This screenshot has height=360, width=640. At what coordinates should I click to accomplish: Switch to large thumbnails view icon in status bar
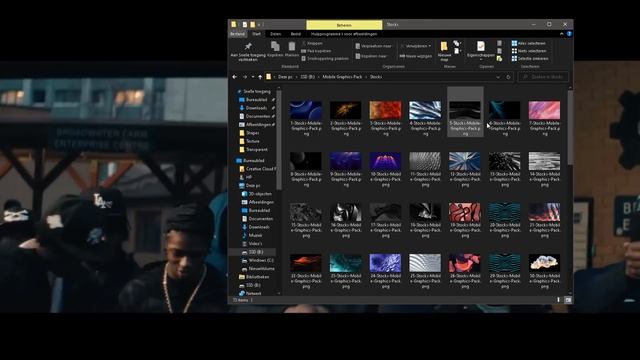(x=568, y=300)
